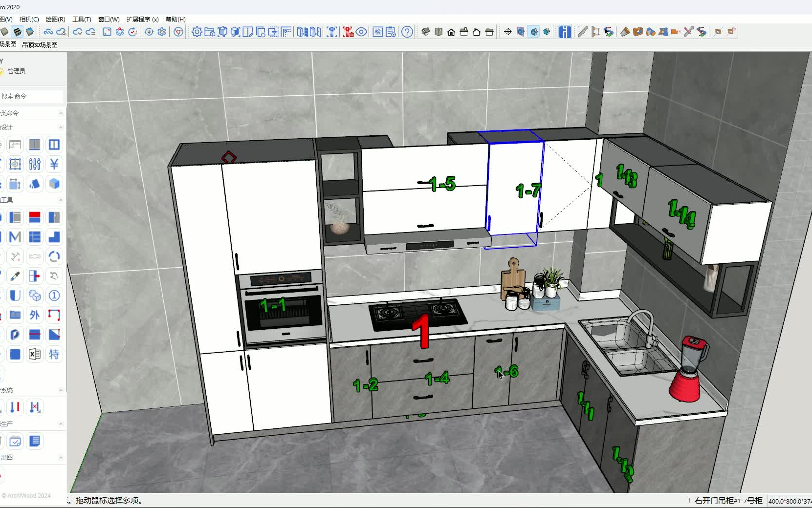The image size is (812, 508).
Task: Click the circled number one icon
Action: [54, 296]
